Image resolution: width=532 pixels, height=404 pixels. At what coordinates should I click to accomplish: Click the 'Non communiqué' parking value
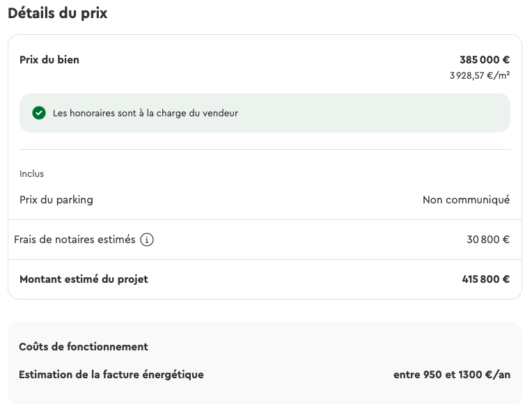pyautogui.click(x=466, y=200)
